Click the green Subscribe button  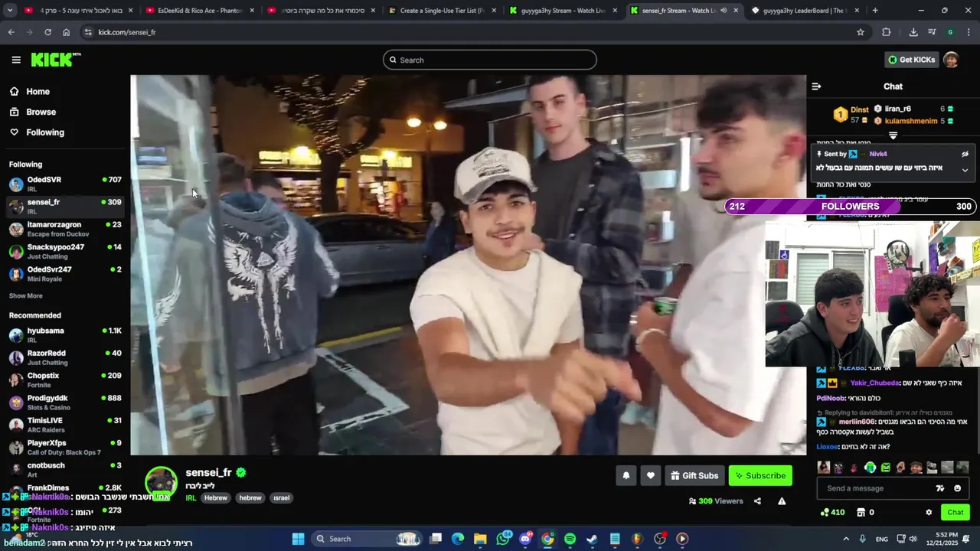click(760, 475)
